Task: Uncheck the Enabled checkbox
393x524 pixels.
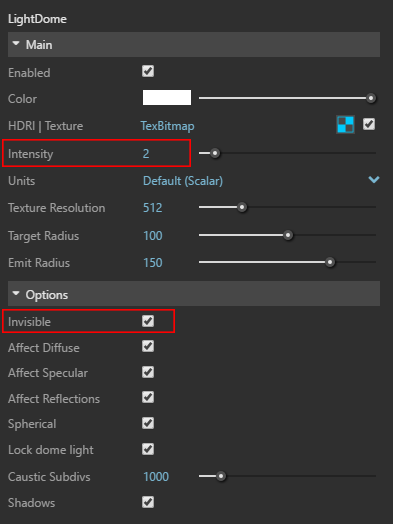Action: pyautogui.click(x=148, y=71)
